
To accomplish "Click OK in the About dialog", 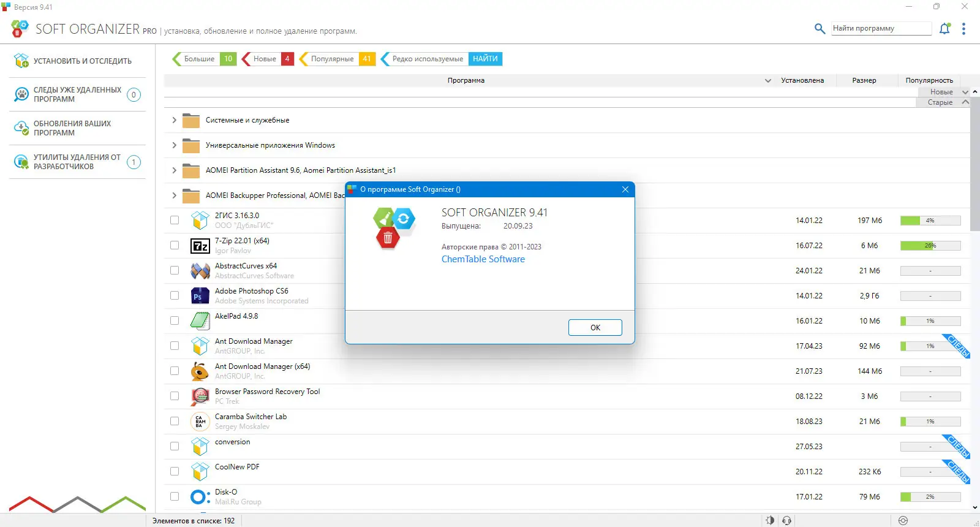I will pos(595,327).
